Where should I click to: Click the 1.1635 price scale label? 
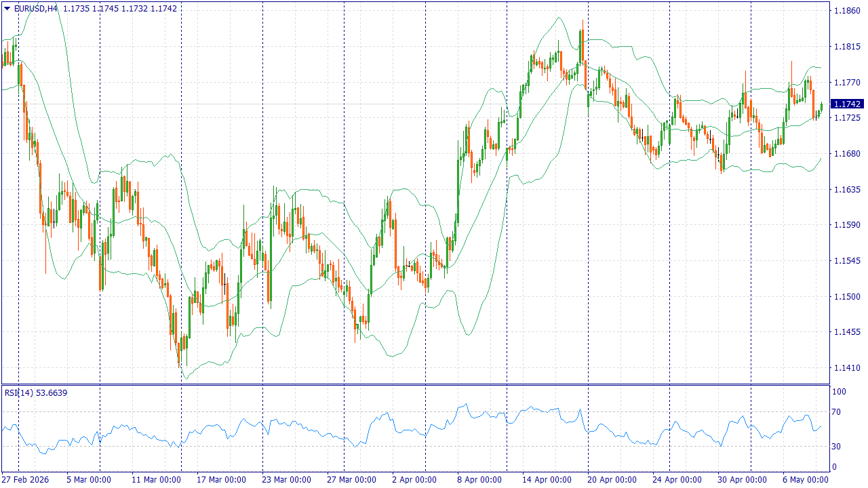846,189
